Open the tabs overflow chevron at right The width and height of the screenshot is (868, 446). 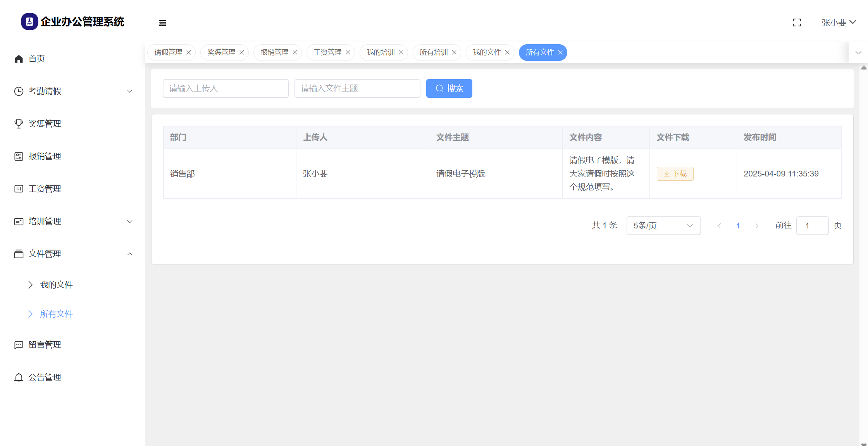coord(858,52)
